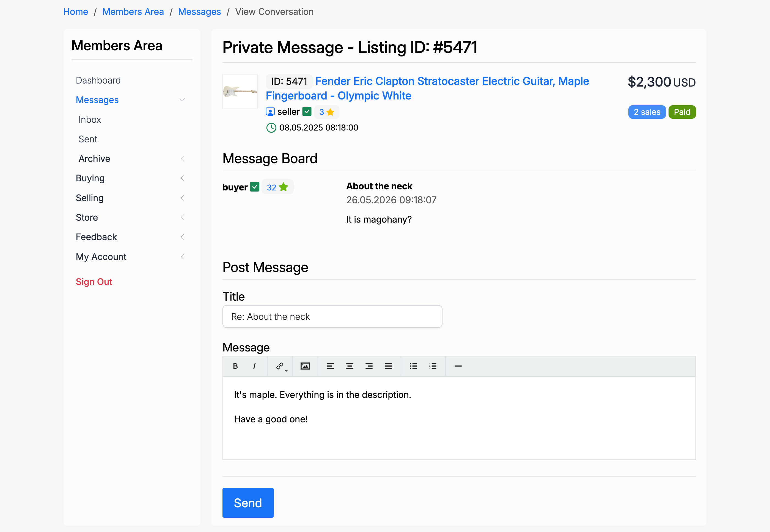Open the guitar listing thumbnail

(x=240, y=91)
